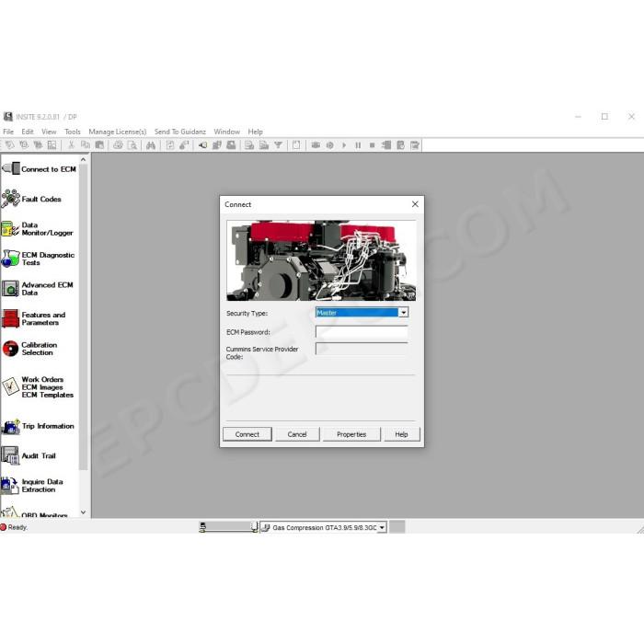This screenshot has width=644, height=644.
Task: Close the Connect dialog
Action: point(415,204)
